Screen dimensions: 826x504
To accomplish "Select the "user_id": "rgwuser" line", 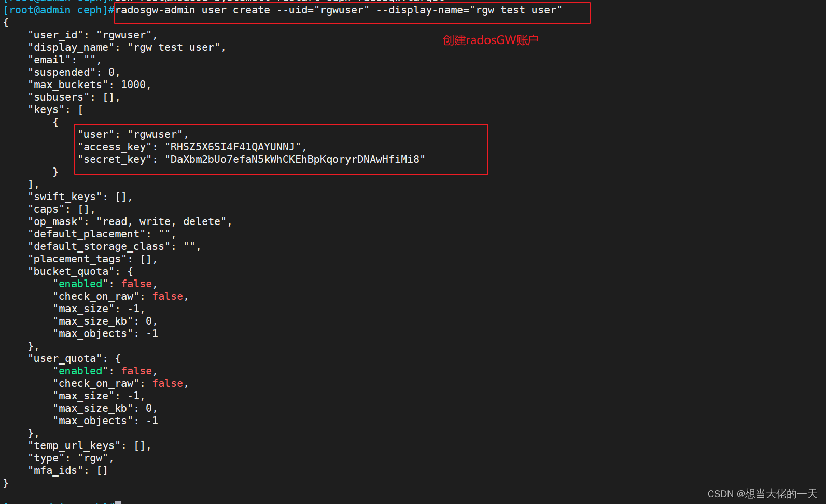I will (x=93, y=35).
